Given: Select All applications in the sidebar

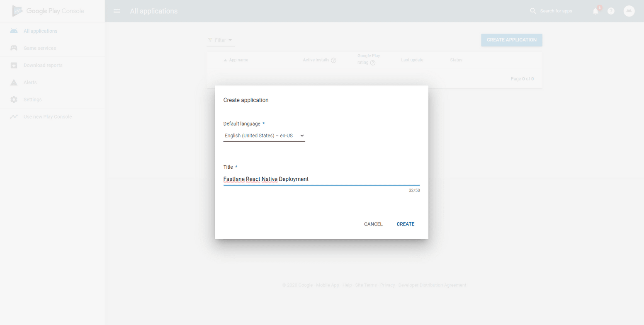Looking at the screenshot, I should click(14, 31).
